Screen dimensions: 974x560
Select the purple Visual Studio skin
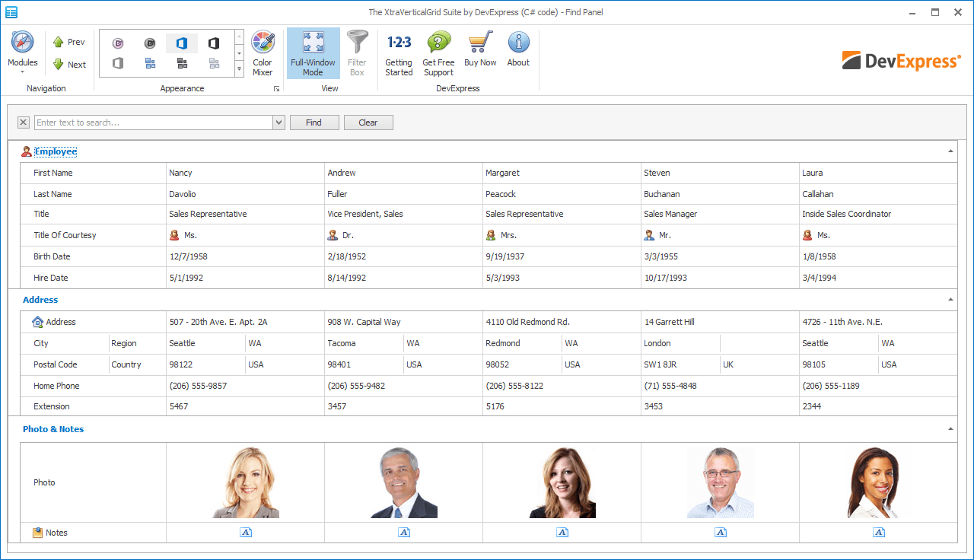(x=118, y=43)
